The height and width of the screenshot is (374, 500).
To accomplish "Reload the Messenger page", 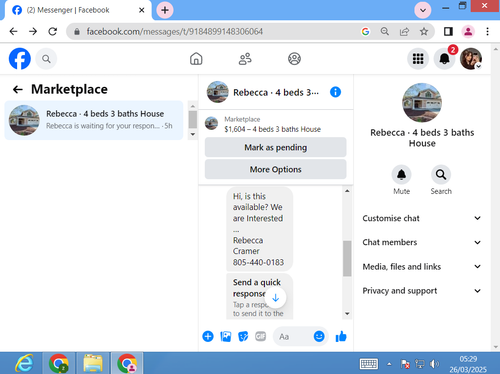I will 52,32.
